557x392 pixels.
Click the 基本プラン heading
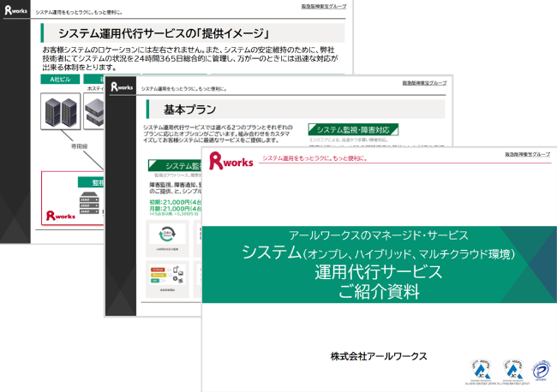(x=189, y=110)
